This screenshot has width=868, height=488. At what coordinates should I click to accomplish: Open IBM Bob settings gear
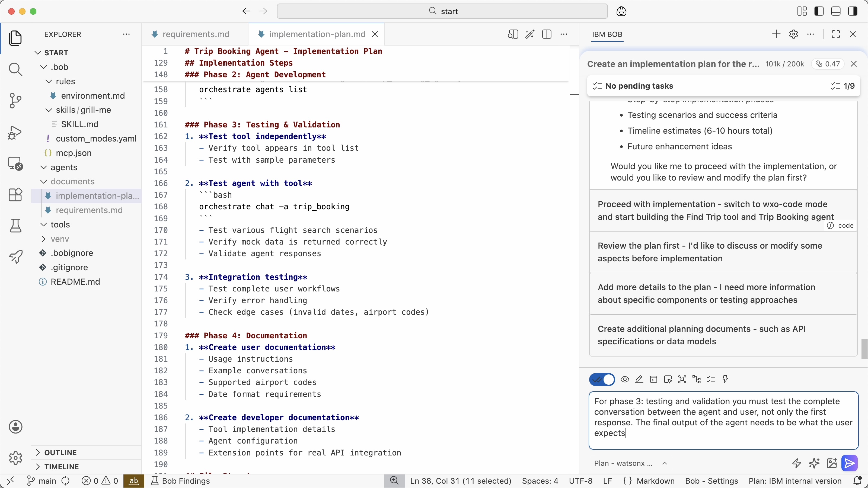[x=793, y=34]
